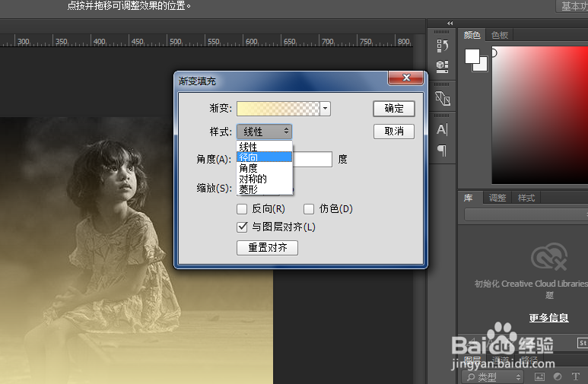Switch to the 颜色 tab
Image resolution: width=588 pixels, height=384 pixels.
click(x=472, y=35)
